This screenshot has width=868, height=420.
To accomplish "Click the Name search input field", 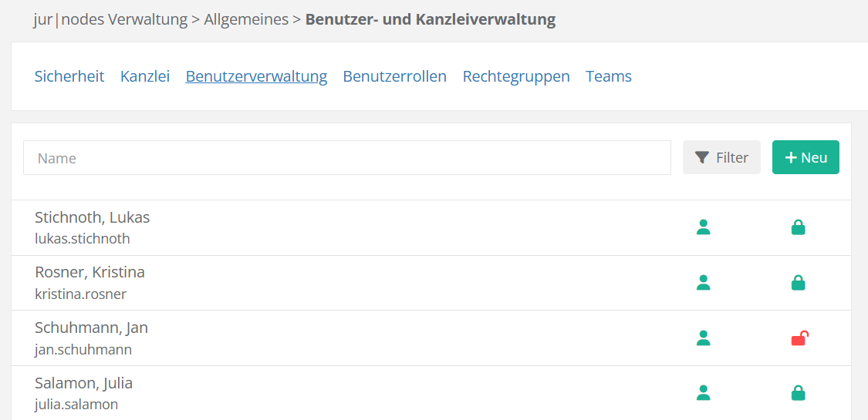I will [x=347, y=158].
